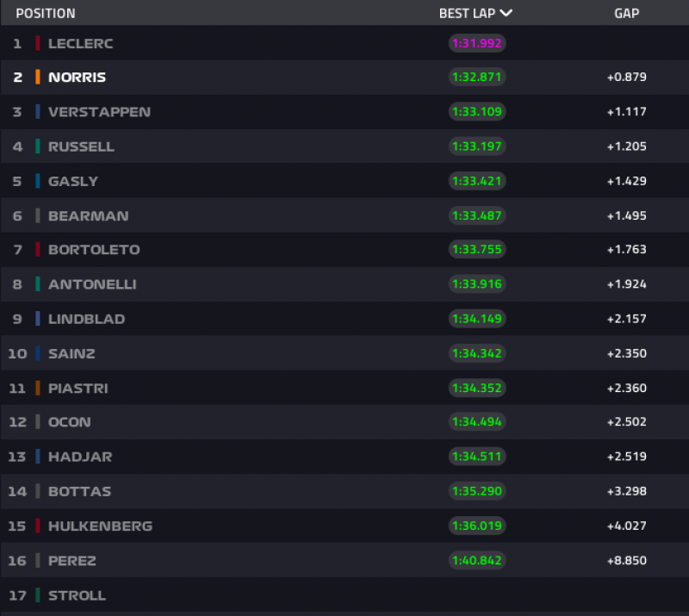Select the Stroll row at position 17
The height and width of the screenshot is (616, 689).
click(x=77, y=595)
